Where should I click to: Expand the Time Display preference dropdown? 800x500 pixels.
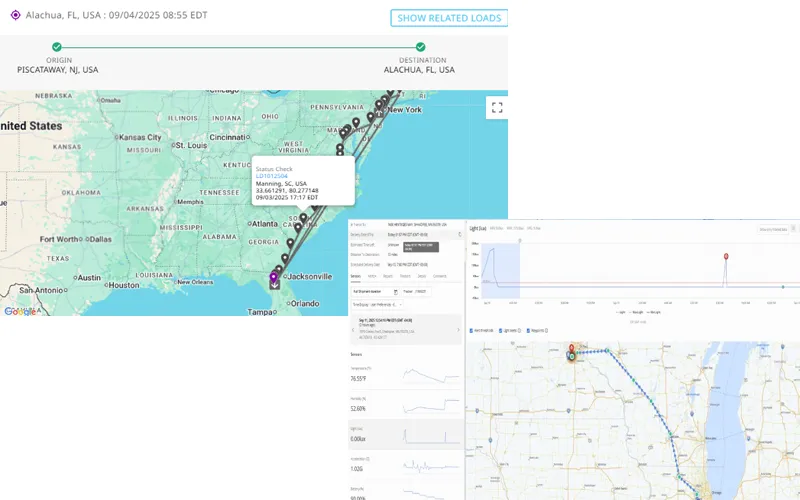pos(375,303)
